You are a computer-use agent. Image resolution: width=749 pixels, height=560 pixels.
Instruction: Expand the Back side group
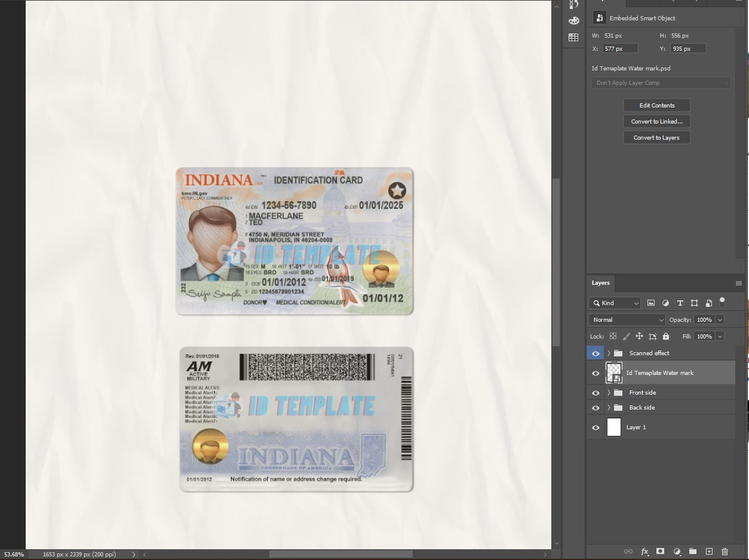coord(609,408)
